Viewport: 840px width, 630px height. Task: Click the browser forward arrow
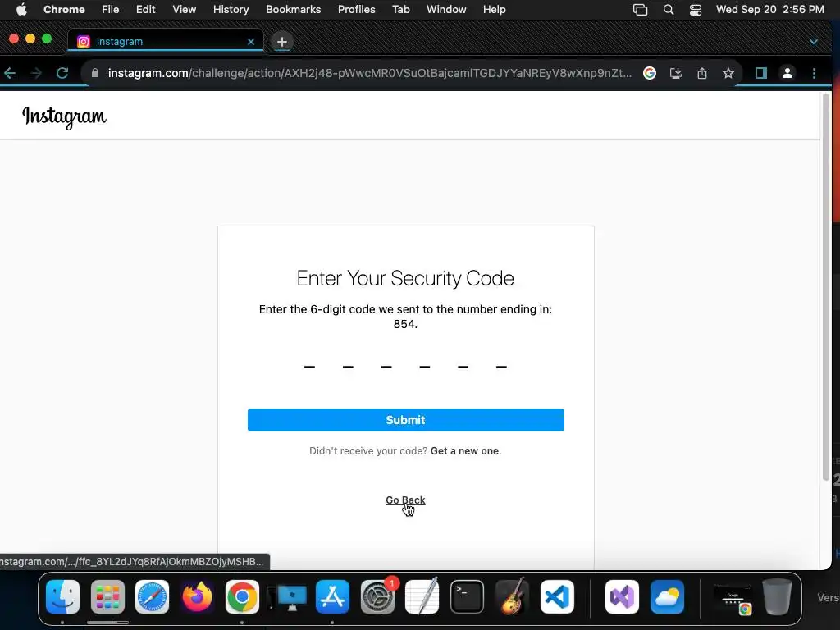pyautogui.click(x=36, y=73)
